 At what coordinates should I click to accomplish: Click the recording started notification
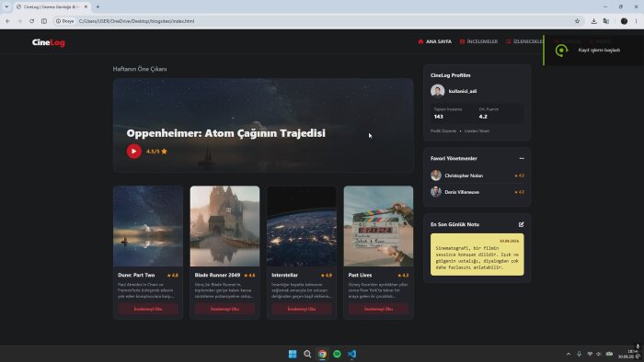[x=594, y=51]
